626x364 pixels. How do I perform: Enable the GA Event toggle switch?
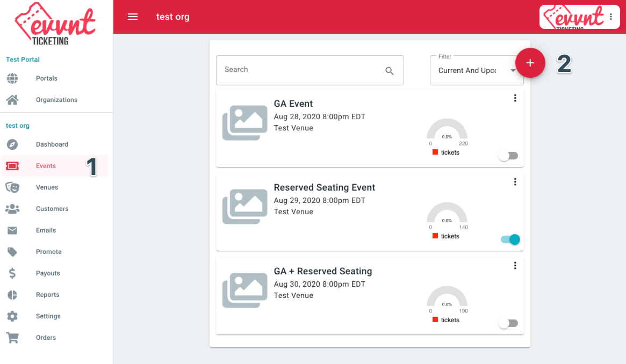coord(509,156)
